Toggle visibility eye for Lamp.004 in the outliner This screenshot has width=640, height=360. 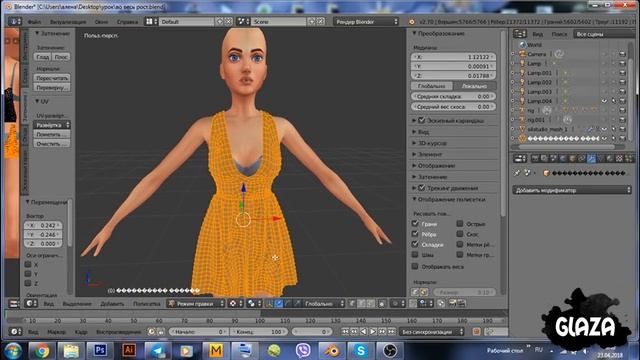click(604, 101)
